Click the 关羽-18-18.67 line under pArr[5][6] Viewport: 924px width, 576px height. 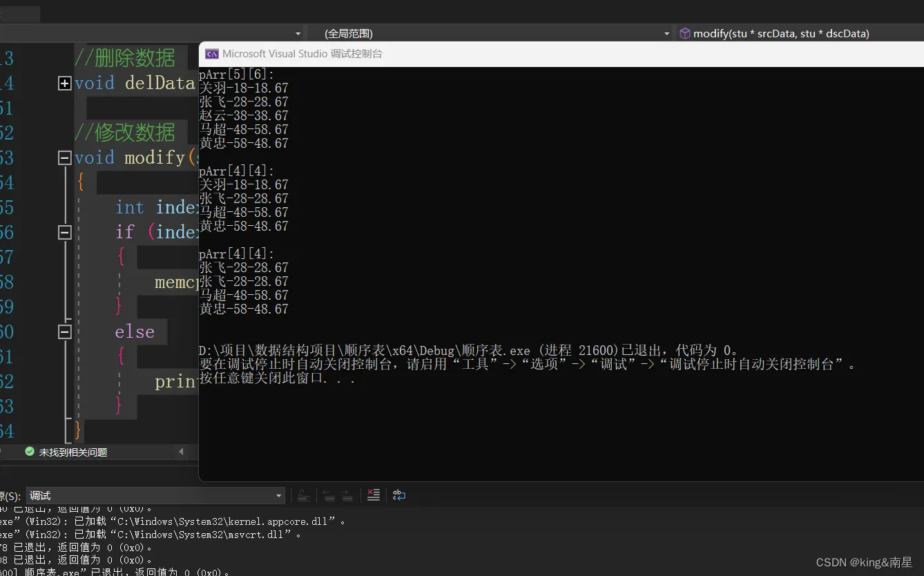[244, 88]
